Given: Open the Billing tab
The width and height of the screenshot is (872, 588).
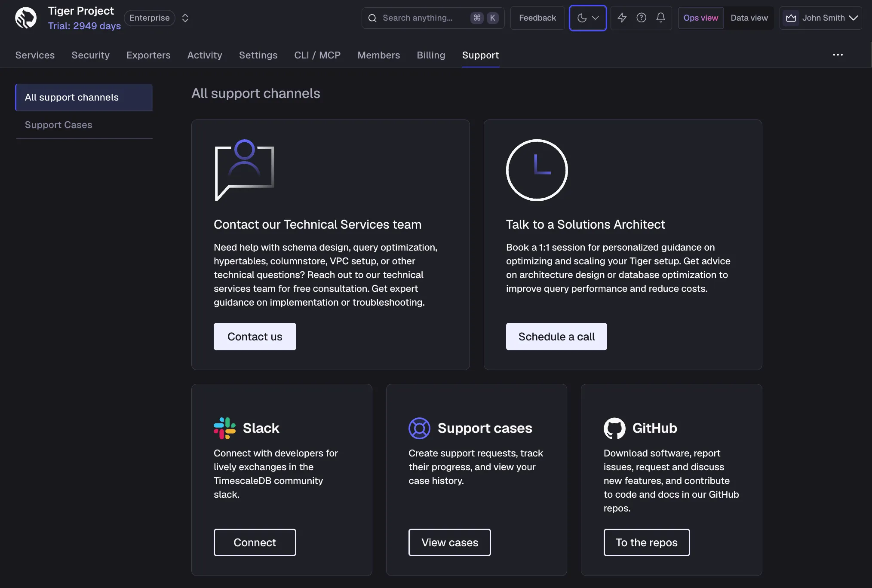Looking at the screenshot, I should click(x=431, y=55).
